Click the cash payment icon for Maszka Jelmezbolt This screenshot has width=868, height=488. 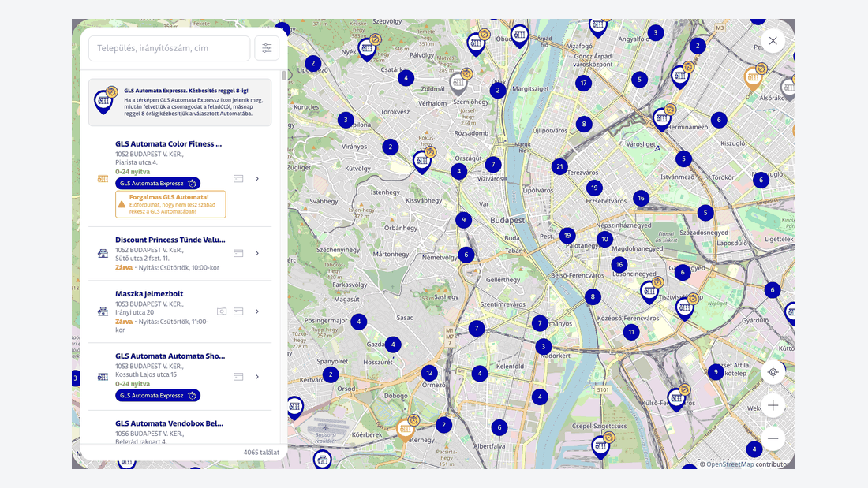pyautogui.click(x=222, y=311)
